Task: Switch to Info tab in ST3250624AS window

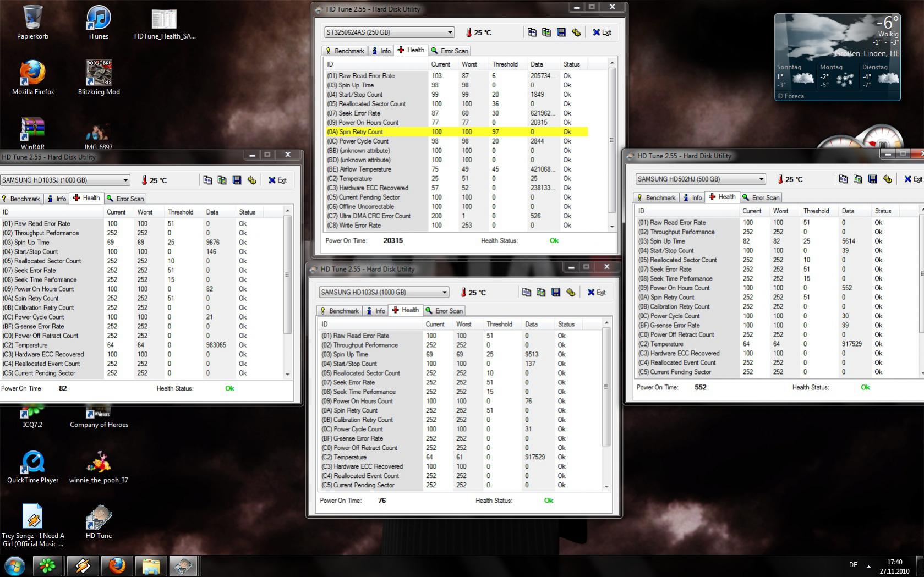Action: point(381,51)
